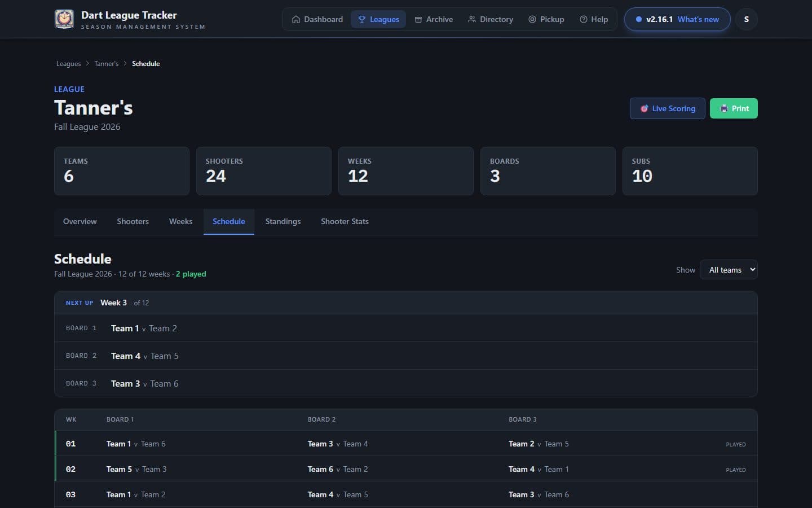
Task: Click the Shooters 24 stat card
Action: coord(263,171)
